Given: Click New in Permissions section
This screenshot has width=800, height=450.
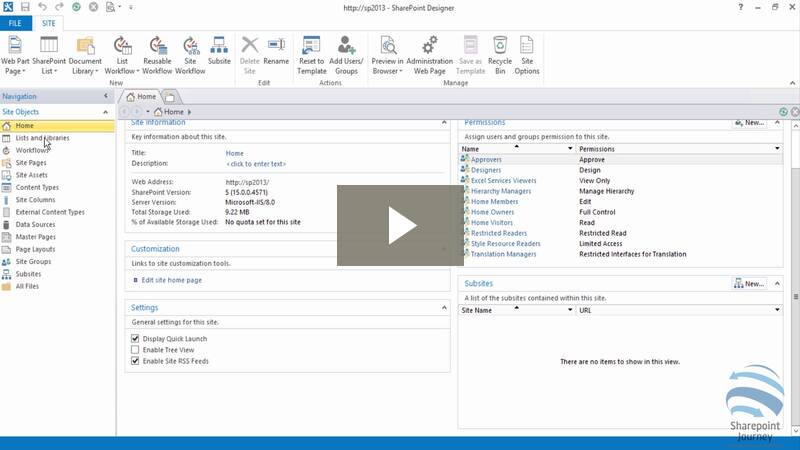Looking at the screenshot, I should tap(749, 122).
